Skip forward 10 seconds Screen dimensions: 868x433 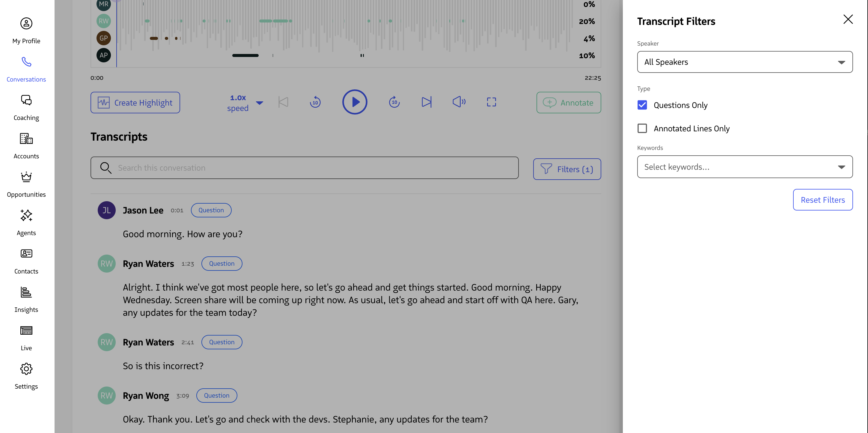(394, 102)
